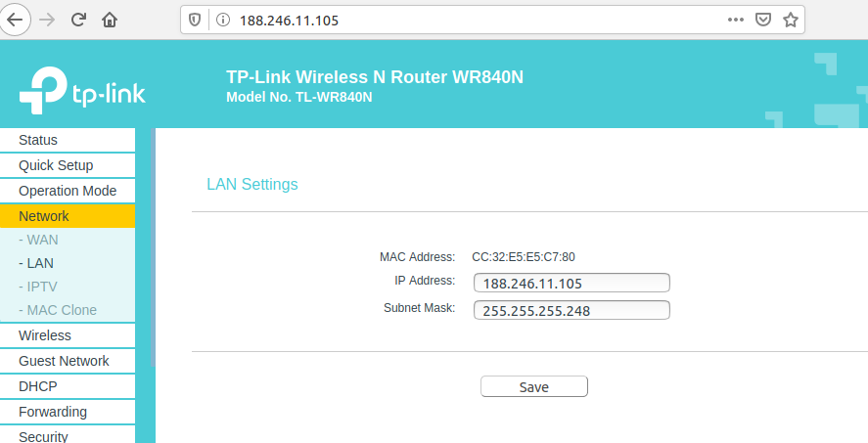Open Quick Setup in sidebar
This screenshot has width=868, height=443.
point(56,165)
